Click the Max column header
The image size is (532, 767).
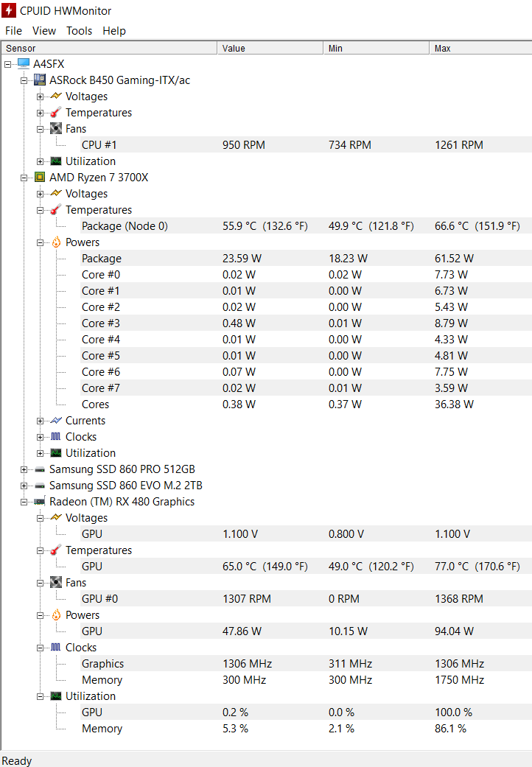pyautogui.click(x=480, y=48)
